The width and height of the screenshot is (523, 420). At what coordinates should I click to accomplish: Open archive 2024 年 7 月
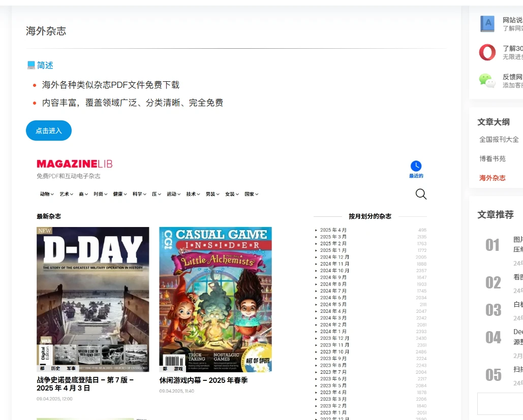pos(333,290)
